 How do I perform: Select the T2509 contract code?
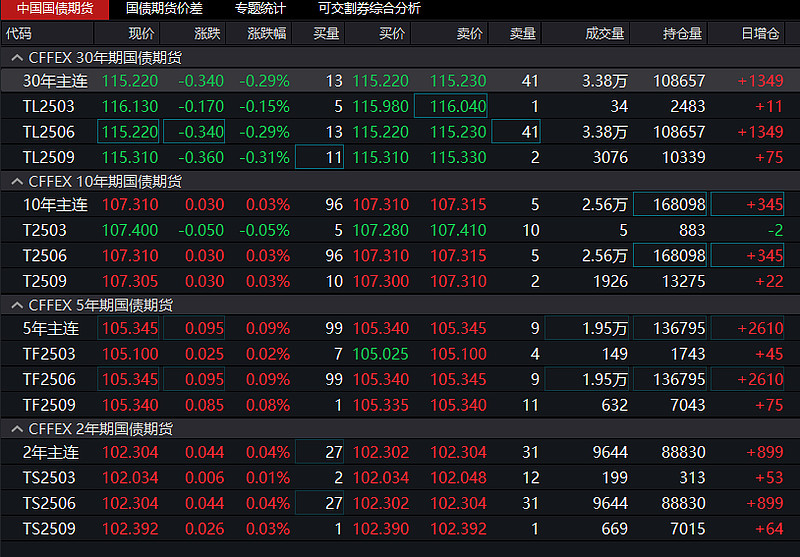coord(44,281)
